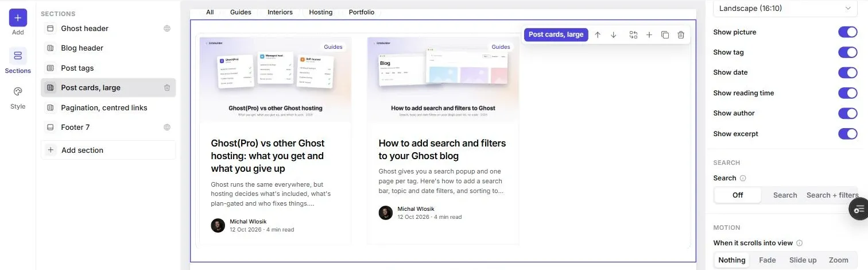The width and height of the screenshot is (868, 270).
Task: Click Michal Wlosik name on Ghost(Pro) card
Action: (248, 221)
